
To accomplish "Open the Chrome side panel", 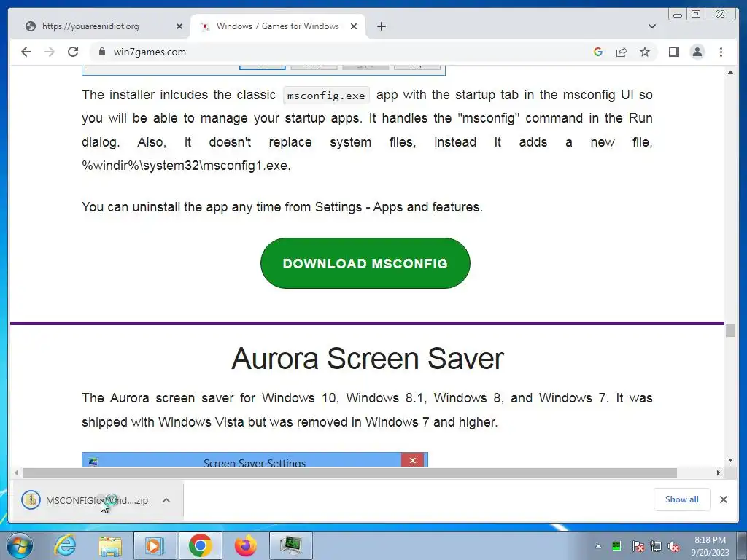I will [673, 52].
